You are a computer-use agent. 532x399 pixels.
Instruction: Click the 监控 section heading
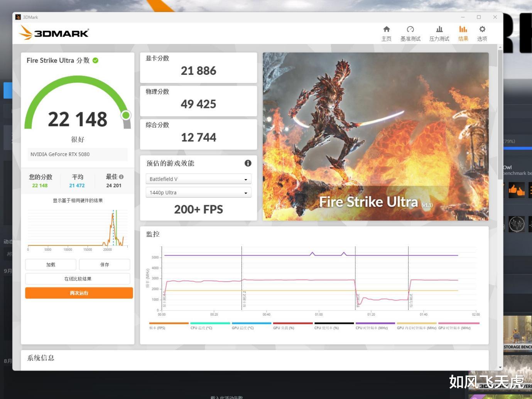coord(153,234)
